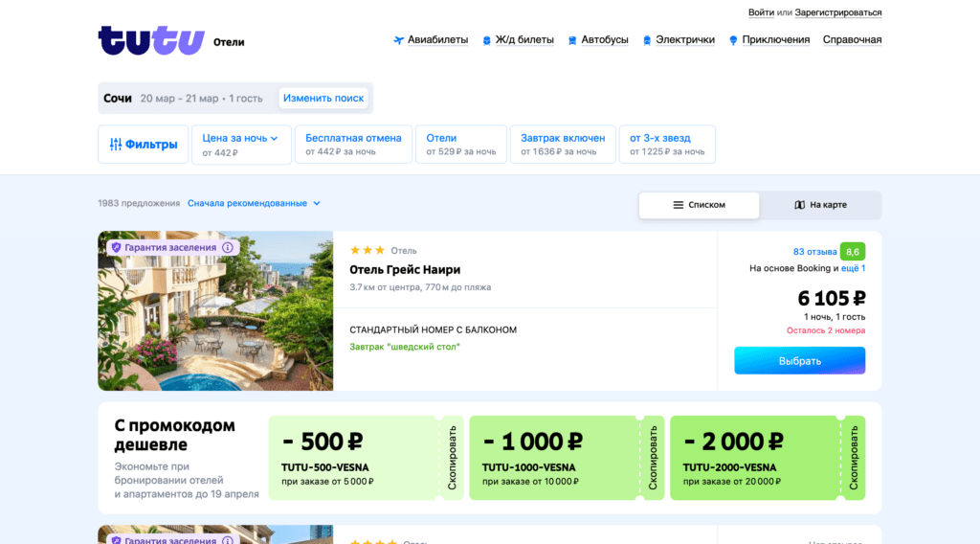
Task: Click the sliders icon in Фильтры button
Action: click(x=116, y=145)
